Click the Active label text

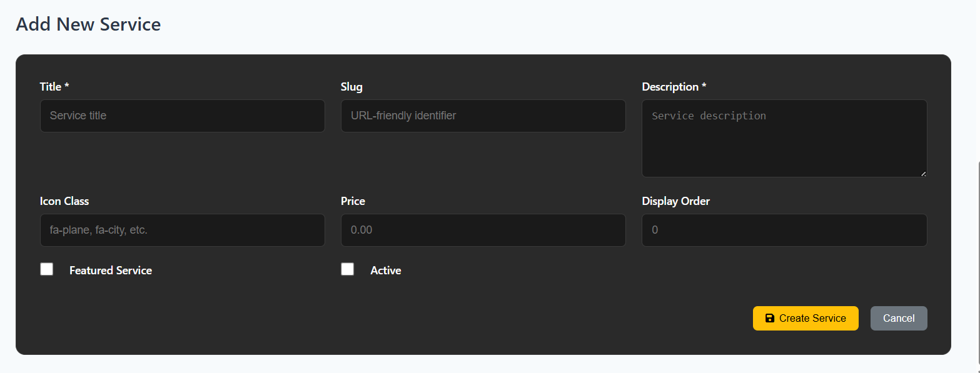click(x=385, y=270)
